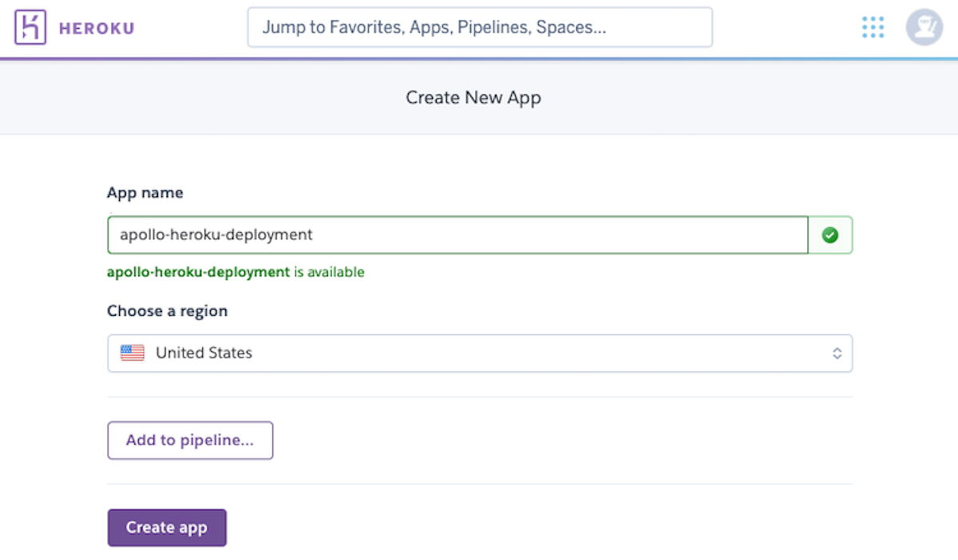The width and height of the screenshot is (958, 560).
Task: Click the Jump to Favorites search box
Action: [479, 28]
